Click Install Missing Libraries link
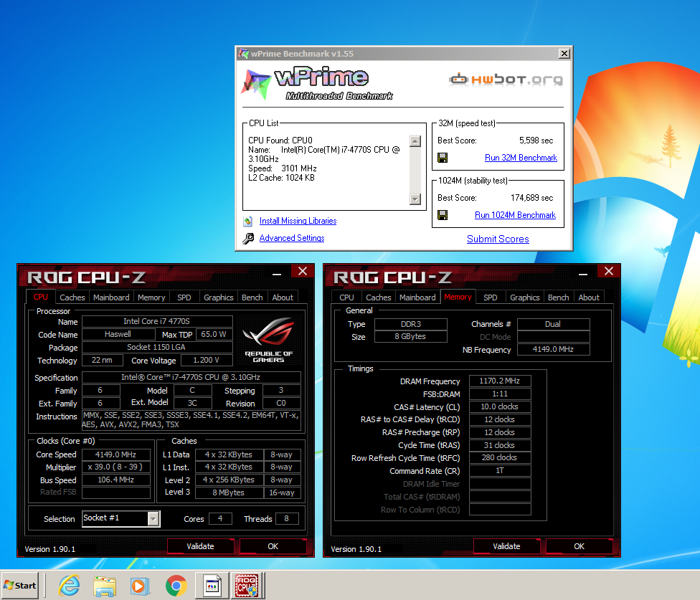The image size is (700, 600). pos(298,221)
